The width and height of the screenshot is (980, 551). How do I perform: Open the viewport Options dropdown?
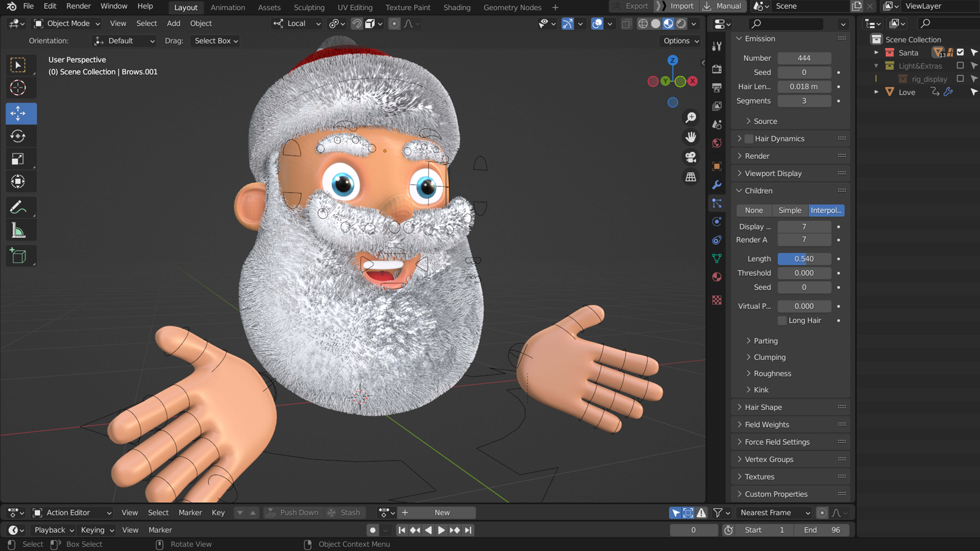tap(681, 41)
